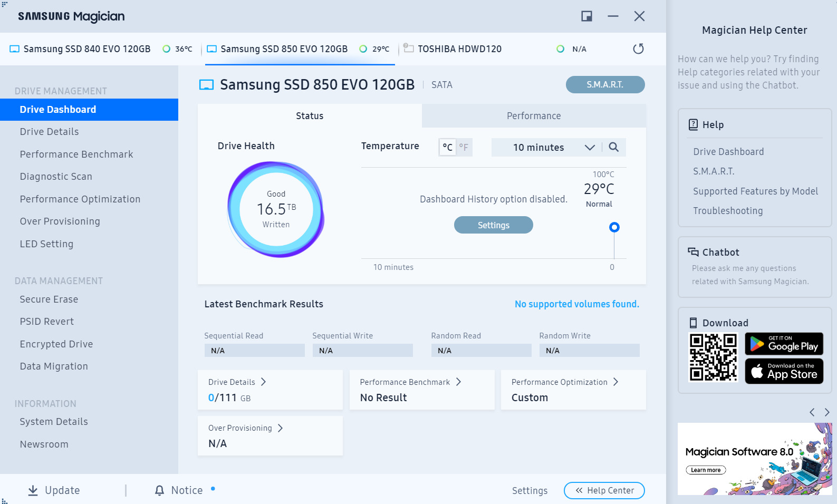Screen dimensions: 837x504
Task: Click the Chatbot speech bubble icon
Action: coord(693,252)
